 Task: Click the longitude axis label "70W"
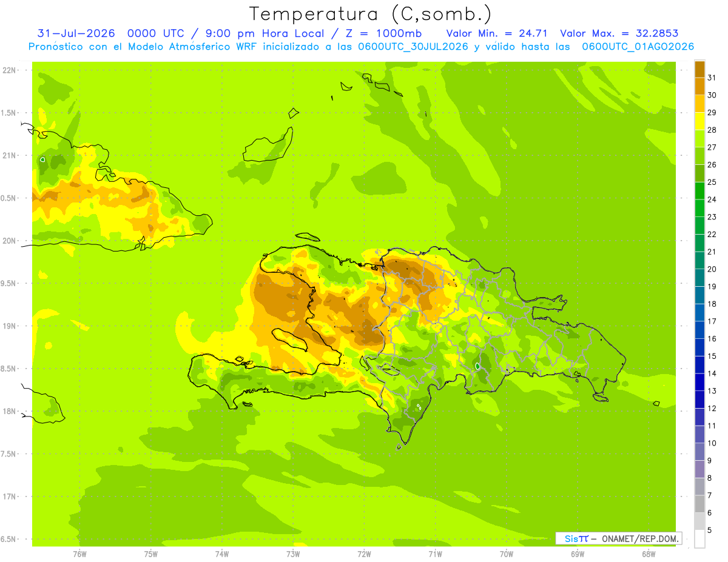pos(507,554)
